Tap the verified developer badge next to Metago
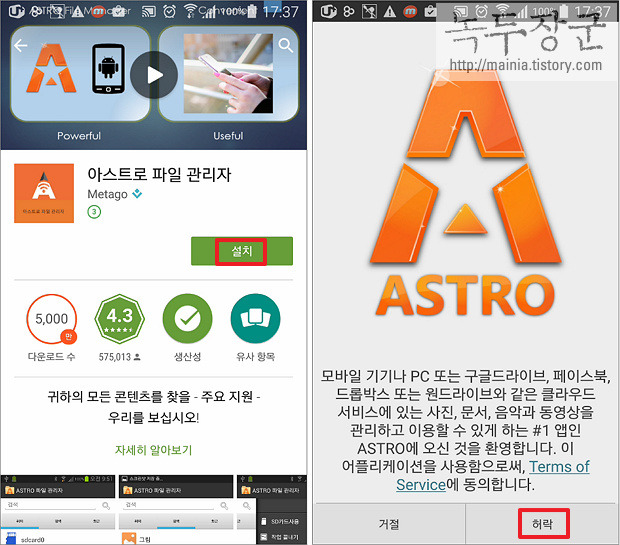The width and height of the screenshot is (620, 545). point(137,193)
